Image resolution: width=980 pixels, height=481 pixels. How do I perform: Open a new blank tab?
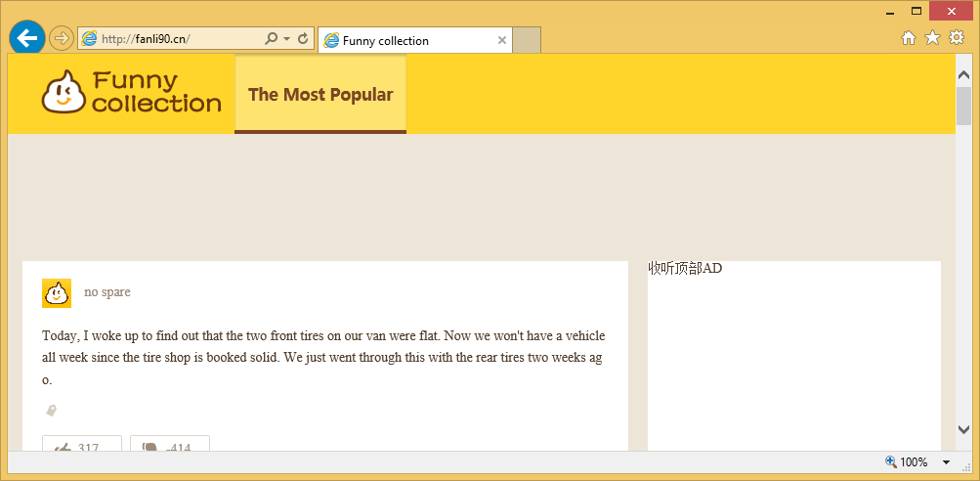pyautogui.click(x=527, y=40)
